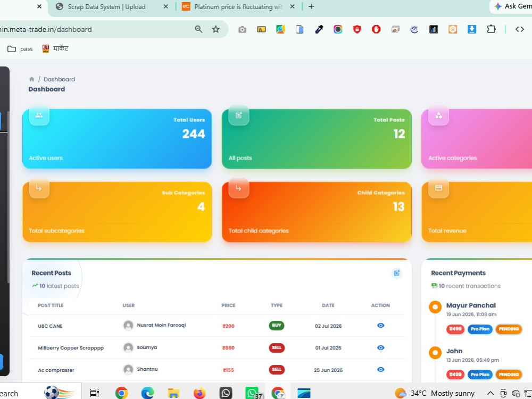Close the Scrap Data System tab
The height and width of the screenshot is (399, 532).
(165, 6)
